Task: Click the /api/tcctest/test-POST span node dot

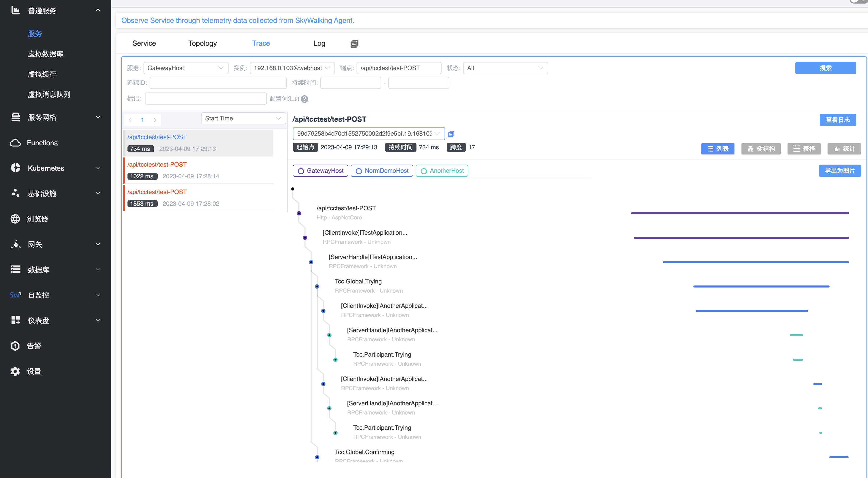Action: pyautogui.click(x=299, y=213)
